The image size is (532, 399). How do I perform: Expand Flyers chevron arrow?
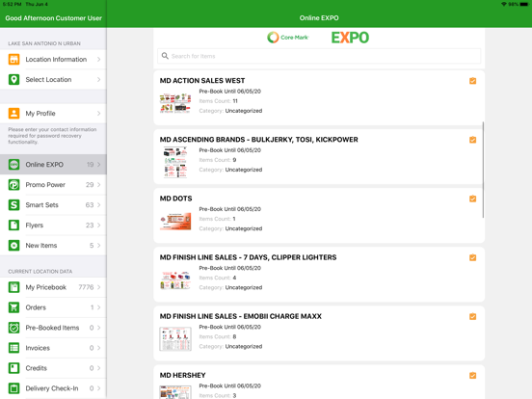pyautogui.click(x=98, y=226)
